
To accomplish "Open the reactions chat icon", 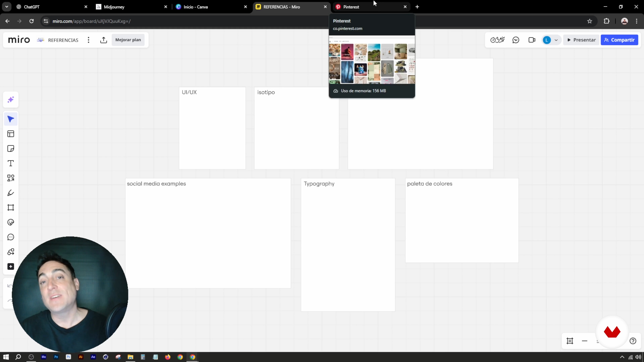I will pos(516,40).
